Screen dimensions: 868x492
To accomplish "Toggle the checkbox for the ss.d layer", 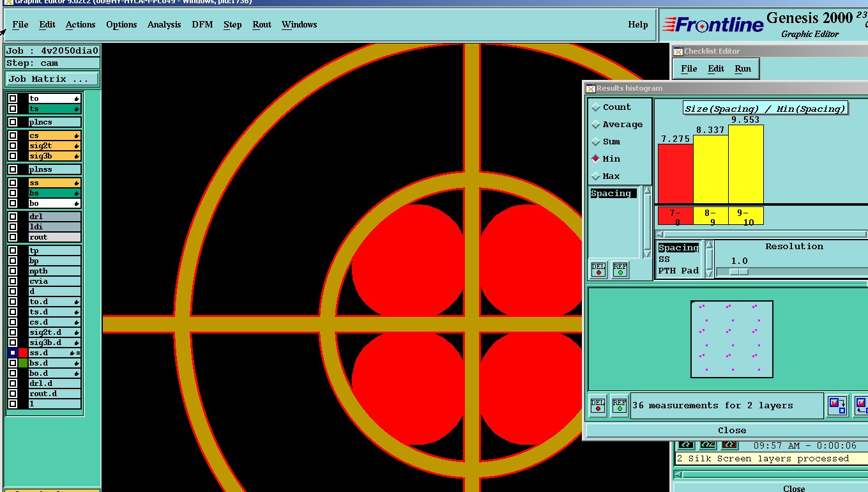I will click(x=13, y=353).
